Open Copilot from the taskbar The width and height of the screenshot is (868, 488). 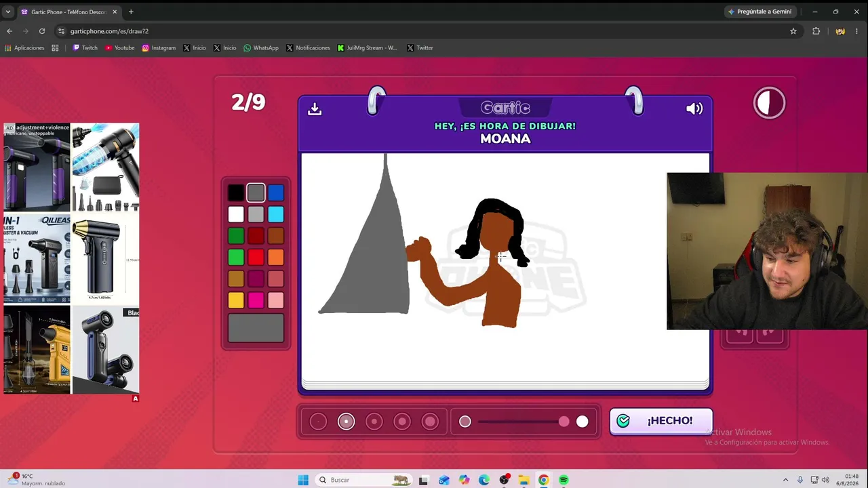(464, 480)
